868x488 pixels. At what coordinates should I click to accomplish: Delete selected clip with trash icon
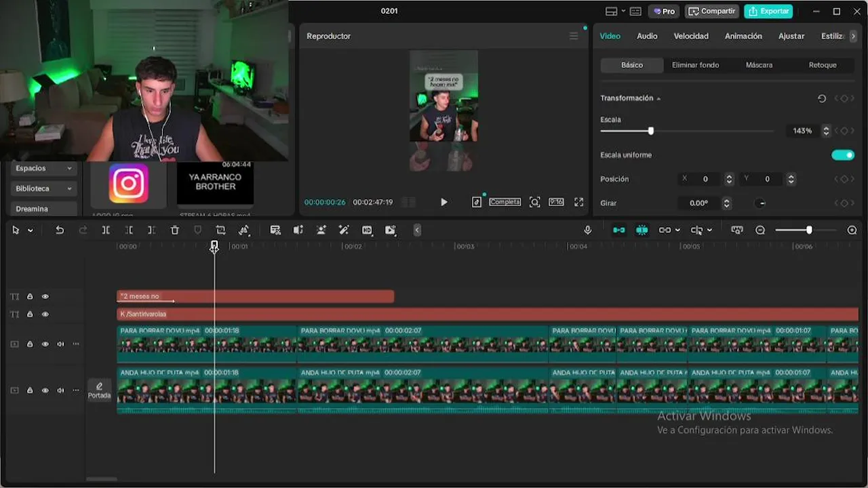pyautogui.click(x=175, y=230)
